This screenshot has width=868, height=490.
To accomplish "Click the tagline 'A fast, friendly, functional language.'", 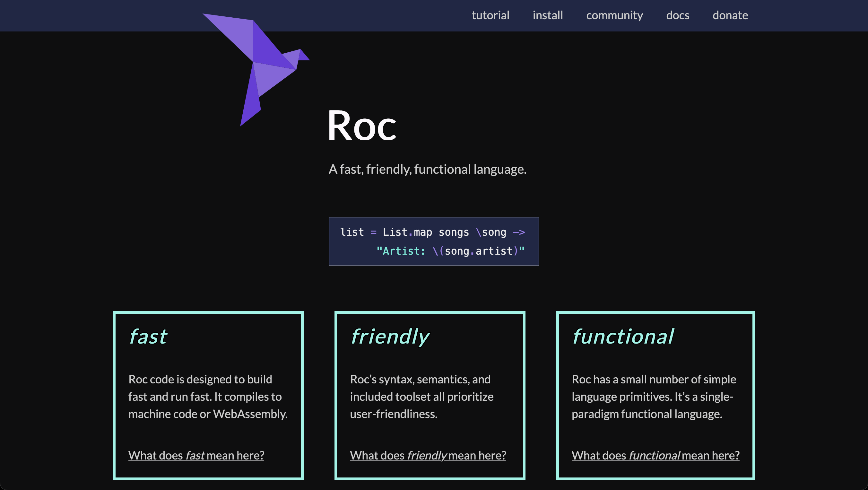I will point(427,169).
